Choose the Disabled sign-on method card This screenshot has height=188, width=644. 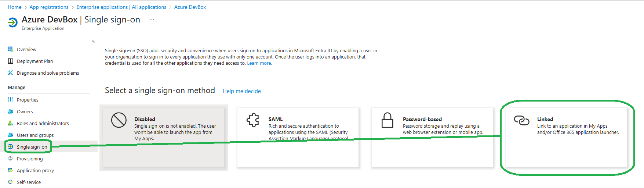coord(164,138)
